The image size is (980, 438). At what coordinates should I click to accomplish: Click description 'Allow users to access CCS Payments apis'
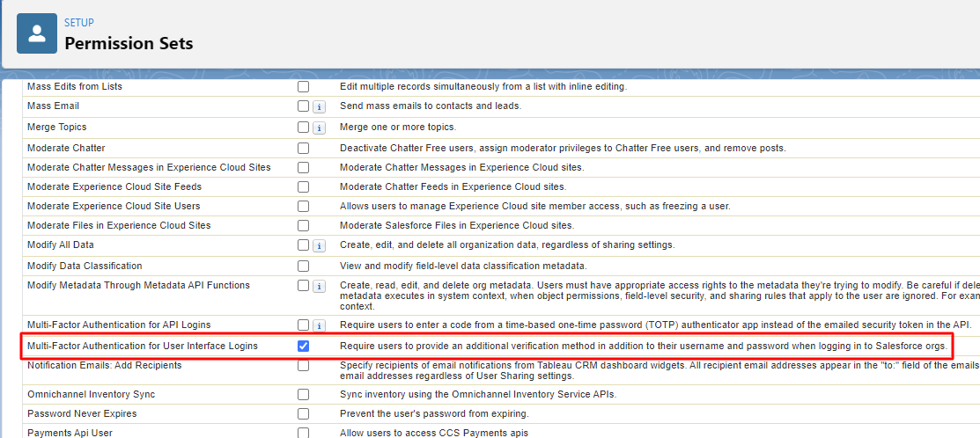(x=434, y=433)
